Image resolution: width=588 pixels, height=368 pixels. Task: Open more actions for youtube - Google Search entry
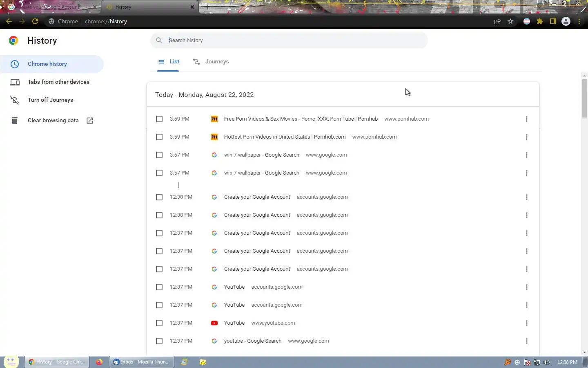point(527,341)
